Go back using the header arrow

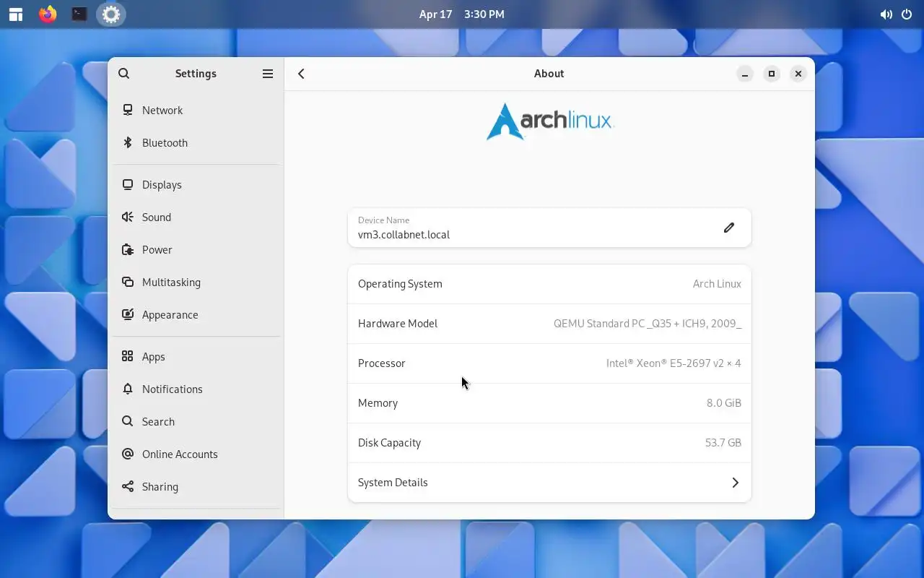(x=302, y=74)
